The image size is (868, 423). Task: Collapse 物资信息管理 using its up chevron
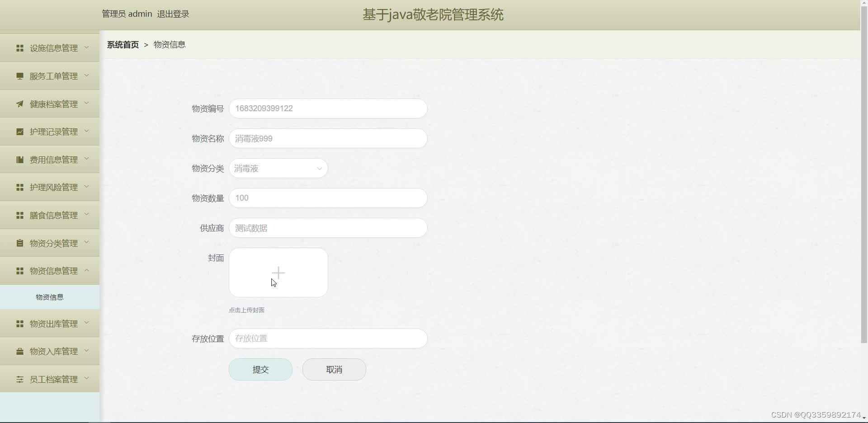[86, 270]
